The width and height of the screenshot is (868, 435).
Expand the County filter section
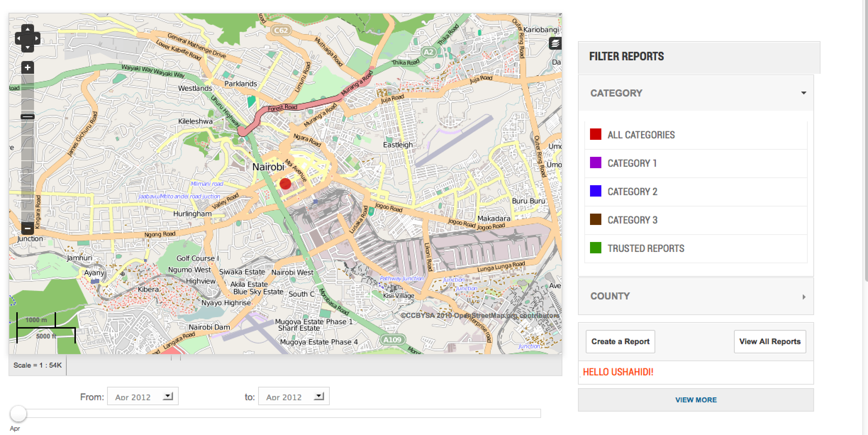[x=696, y=296]
